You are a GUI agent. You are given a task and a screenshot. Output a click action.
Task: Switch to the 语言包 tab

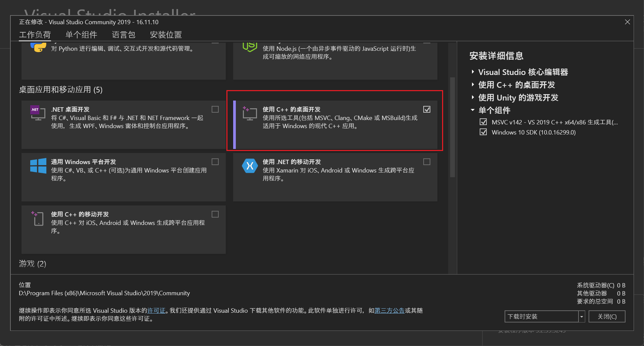tap(124, 35)
